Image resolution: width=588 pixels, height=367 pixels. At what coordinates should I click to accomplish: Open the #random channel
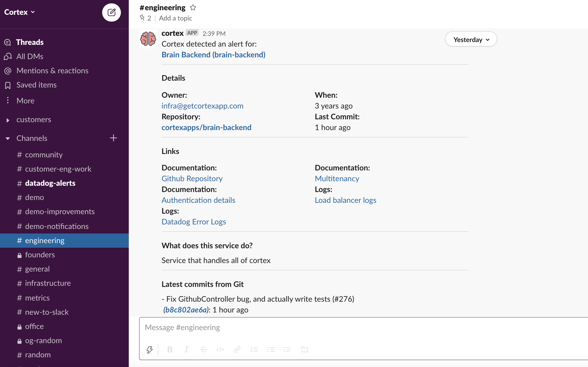pos(64,355)
